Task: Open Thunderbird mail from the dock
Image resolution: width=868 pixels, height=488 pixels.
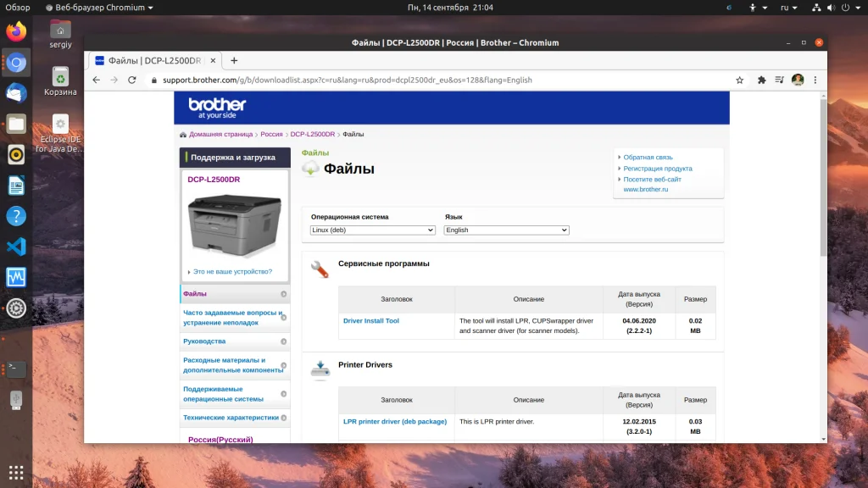Action: coord(16,93)
